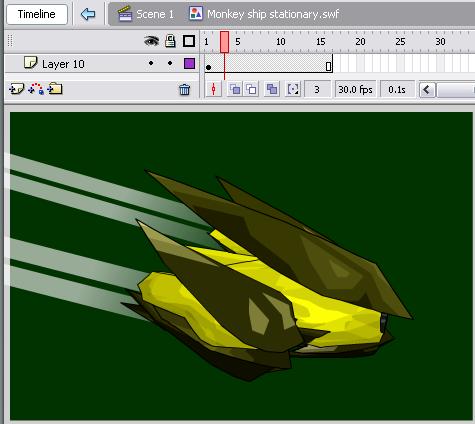
Task: Go back with the blue arrow icon
Action: tap(88, 14)
